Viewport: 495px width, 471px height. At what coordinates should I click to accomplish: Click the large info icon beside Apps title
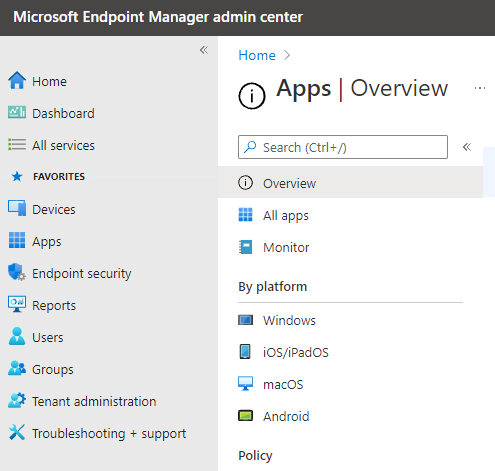point(252,96)
